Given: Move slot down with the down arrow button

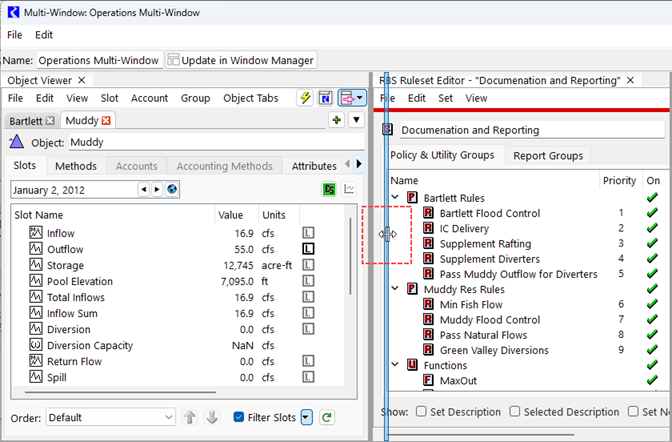Looking at the screenshot, I should tap(212, 417).
